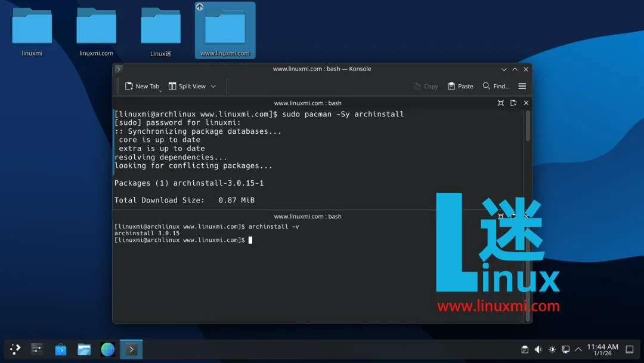Click the open-arrow badge on www.linuxmi.com folder

click(200, 7)
